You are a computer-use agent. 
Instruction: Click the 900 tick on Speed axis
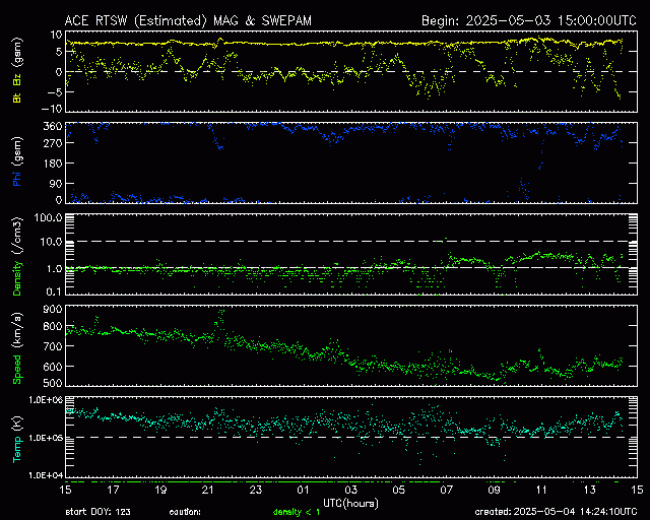(53, 309)
